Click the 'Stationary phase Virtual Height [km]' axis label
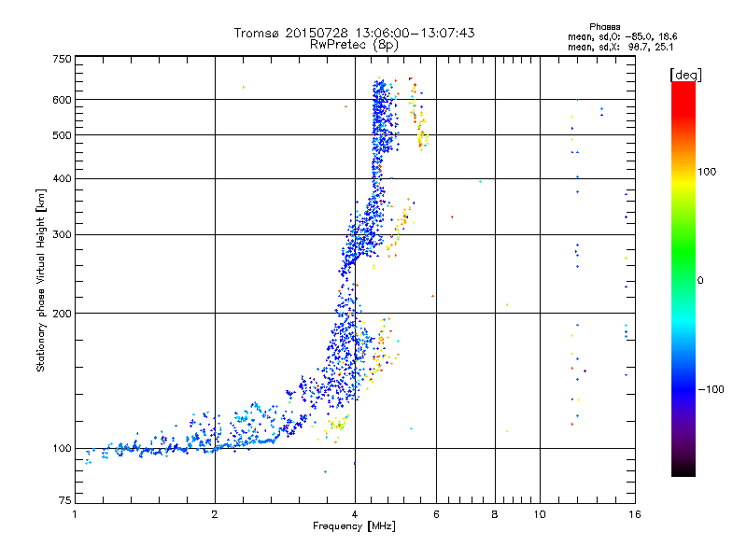The width and height of the screenshot is (747, 560). tap(41, 281)
